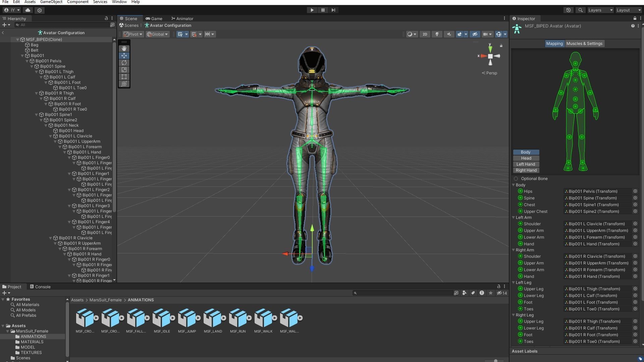The width and height of the screenshot is (644, 362).
Task: Show Head bone mapping
Action: (526, 158)
